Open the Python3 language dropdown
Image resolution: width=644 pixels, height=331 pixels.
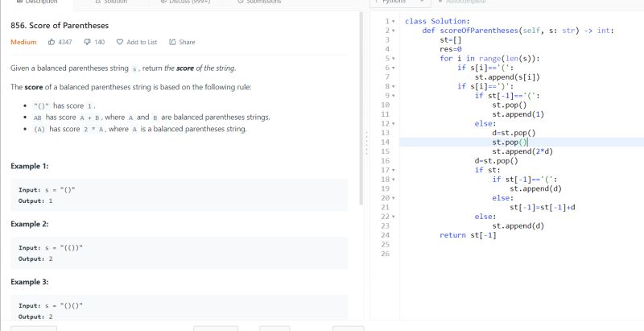399,2
